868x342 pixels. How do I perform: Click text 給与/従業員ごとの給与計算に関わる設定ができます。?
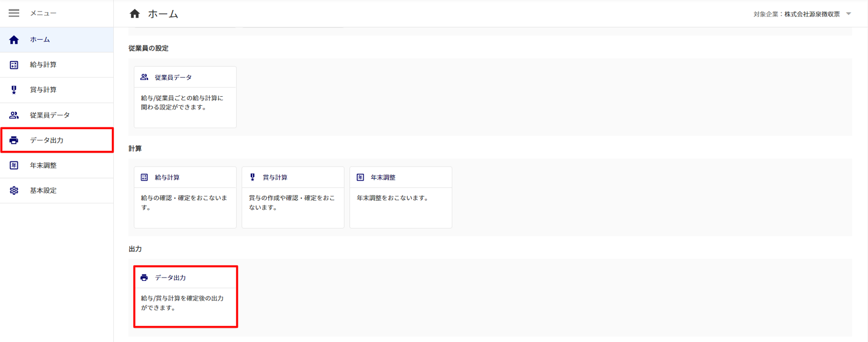(x=182, y=103)
